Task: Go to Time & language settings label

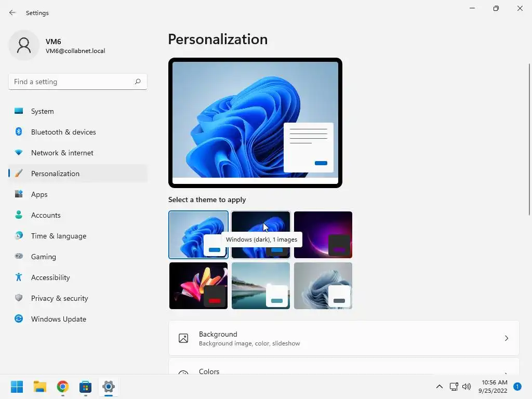Action: (x=59, y=236)
